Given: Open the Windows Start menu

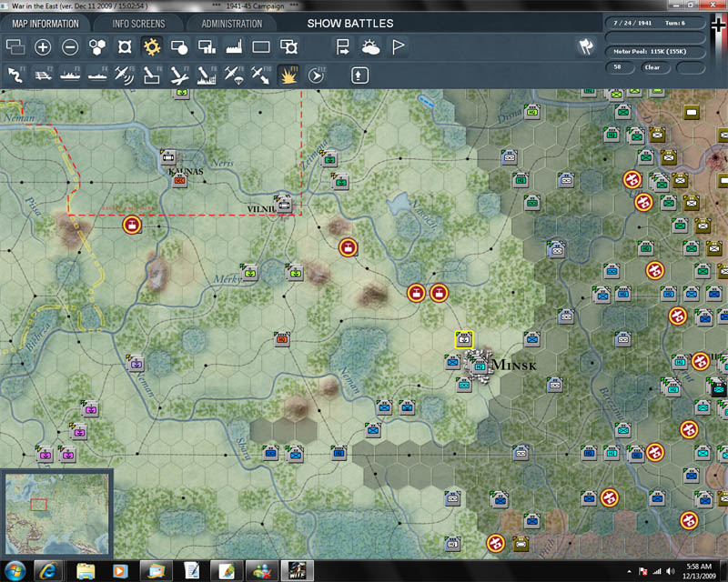Looking at the screenshot, I should pos(15,571).
